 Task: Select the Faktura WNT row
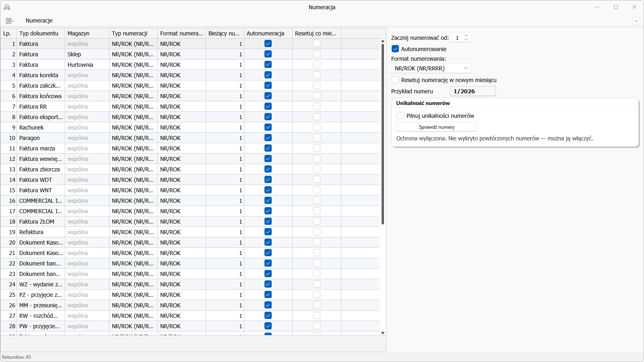[x=190, y=190]
